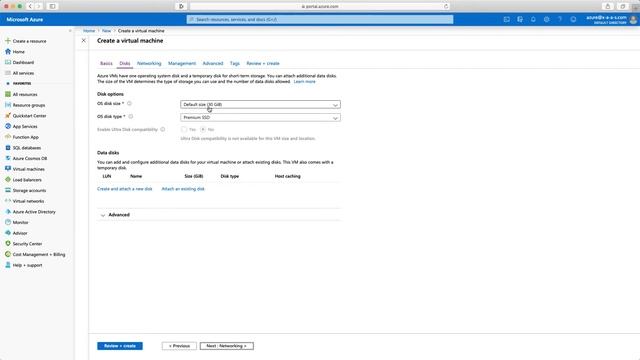Reload page via Safari refresh icon

pos(446,6)
